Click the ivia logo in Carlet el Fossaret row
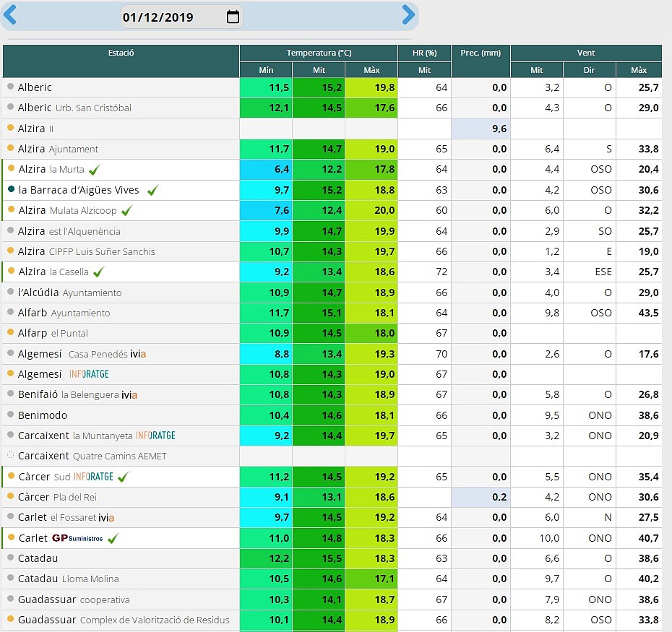This screenshot has width=672, height=632. [x=105, y=518]
